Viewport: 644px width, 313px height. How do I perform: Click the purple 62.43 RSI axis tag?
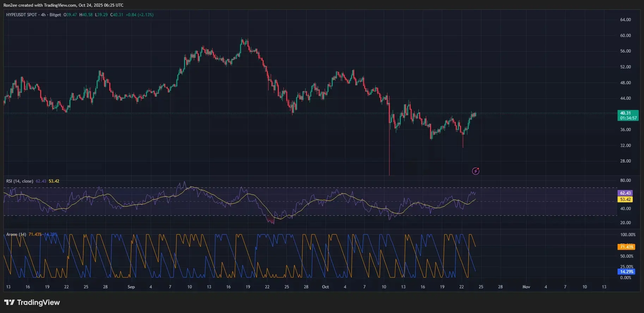(625, 193)
